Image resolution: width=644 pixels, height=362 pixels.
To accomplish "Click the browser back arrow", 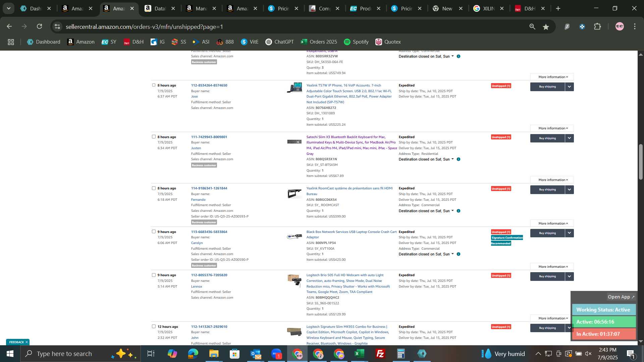I will pyautogui.click(x=9, y=26).
